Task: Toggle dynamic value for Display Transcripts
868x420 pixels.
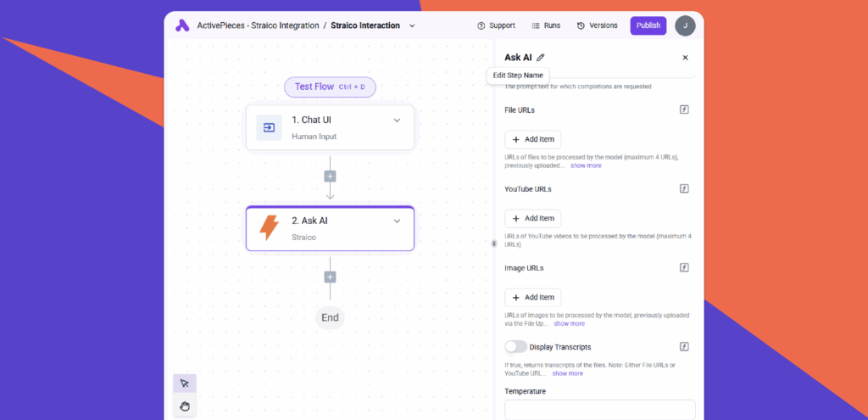Action: point(684,347)
